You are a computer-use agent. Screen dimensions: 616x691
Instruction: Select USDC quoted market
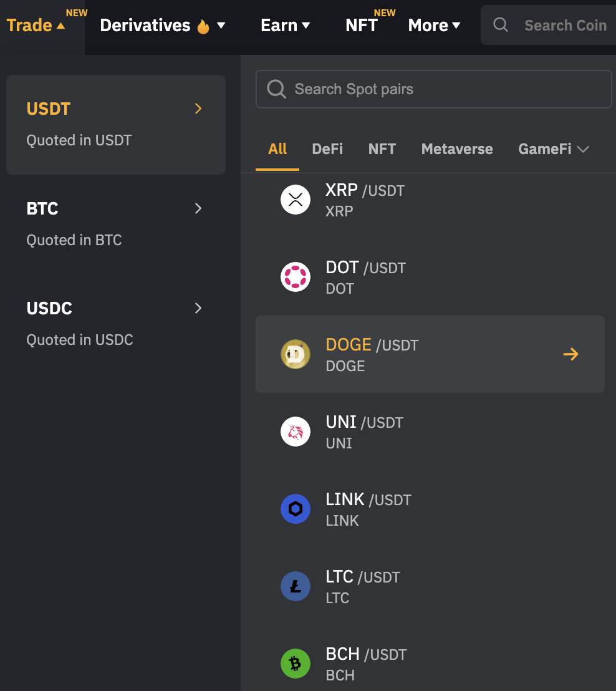[116, 324]
